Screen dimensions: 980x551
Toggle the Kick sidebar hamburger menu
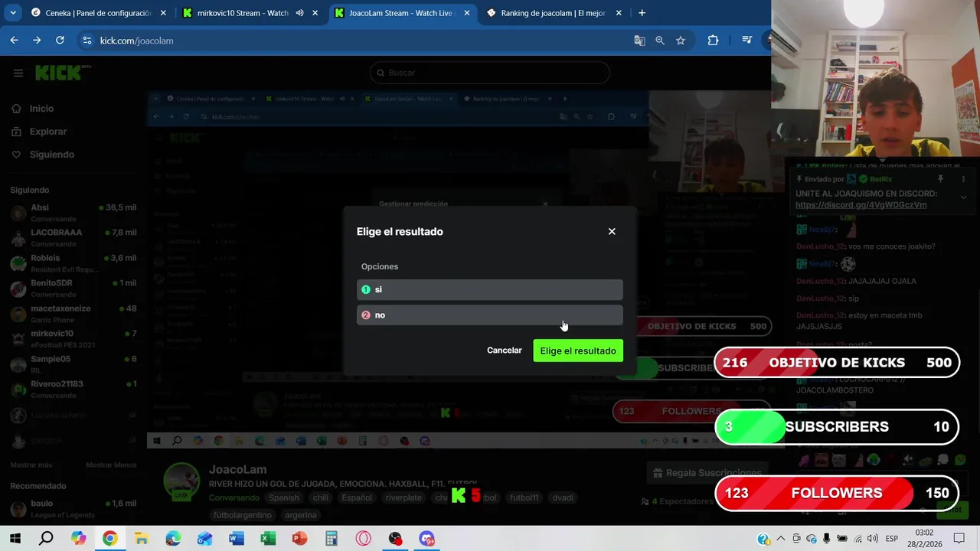coord(18,73)
